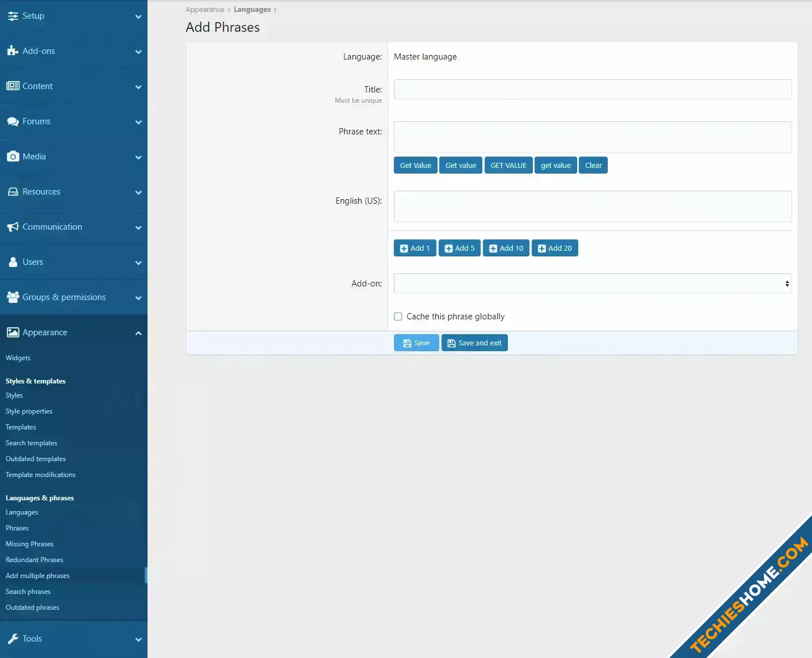
Task: Expand the Users section chevron
Action: click(x=138, y=263)
